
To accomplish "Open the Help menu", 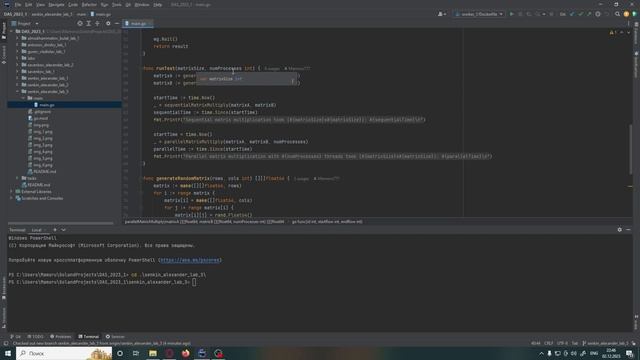I will coord(158,4).
